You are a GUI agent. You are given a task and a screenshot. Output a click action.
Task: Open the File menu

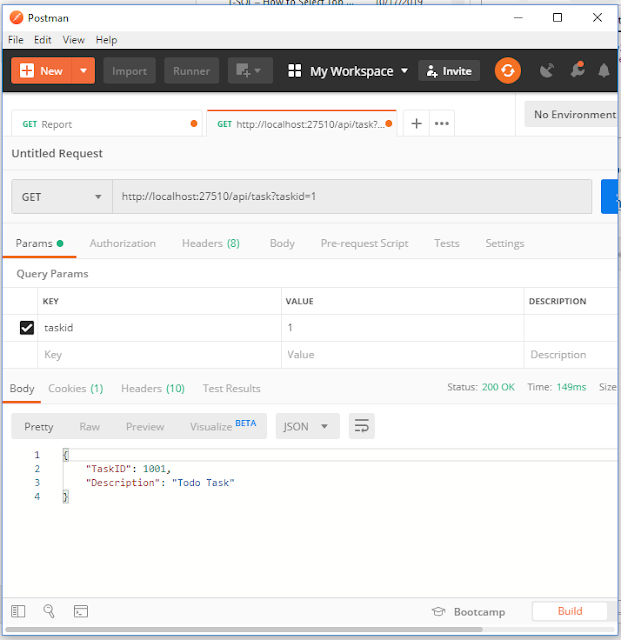[16, 40]
